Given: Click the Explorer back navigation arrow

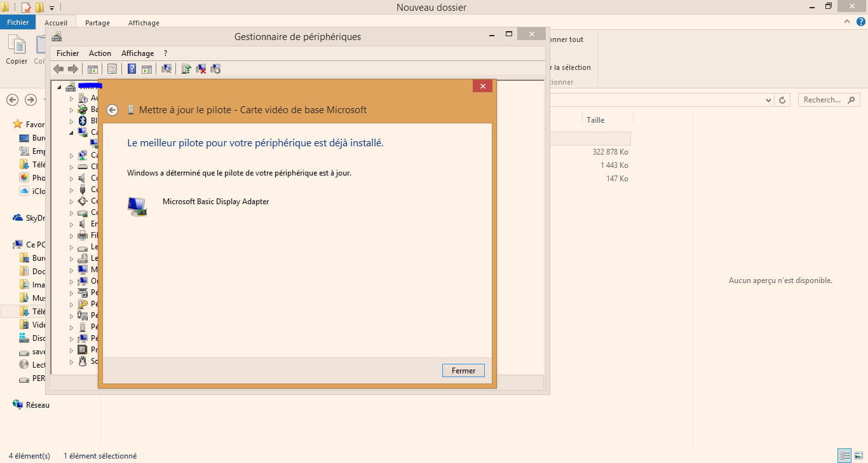Looking at the screenshot, I should 12,100.
